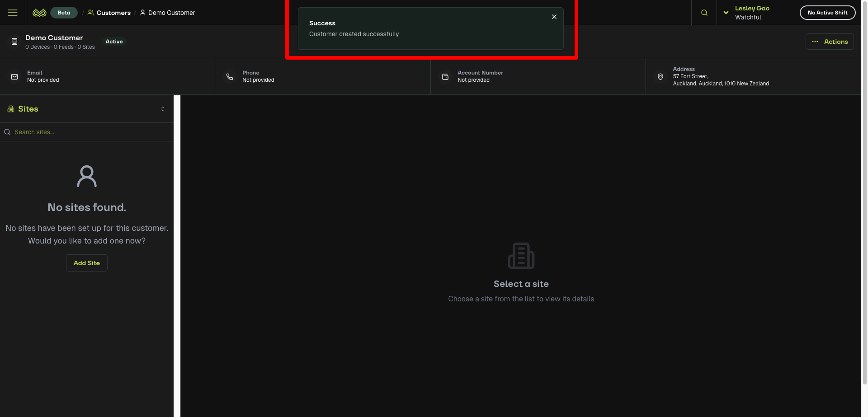Click the Beta badge

[64, 13]
